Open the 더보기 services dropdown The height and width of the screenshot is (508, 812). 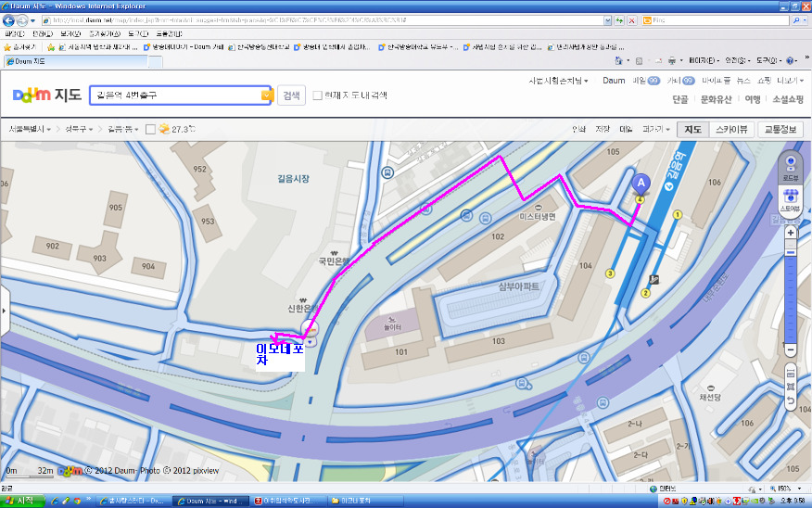click(x=791, y=81)
